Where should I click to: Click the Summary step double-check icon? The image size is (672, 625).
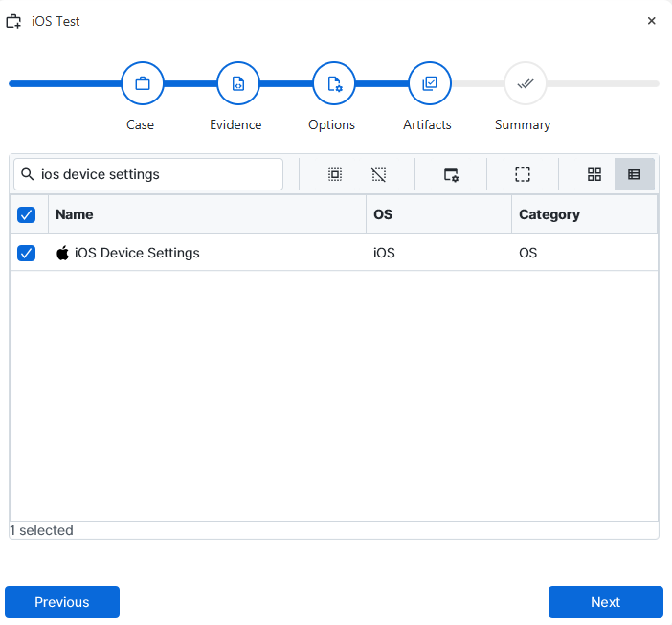(525, 84)
